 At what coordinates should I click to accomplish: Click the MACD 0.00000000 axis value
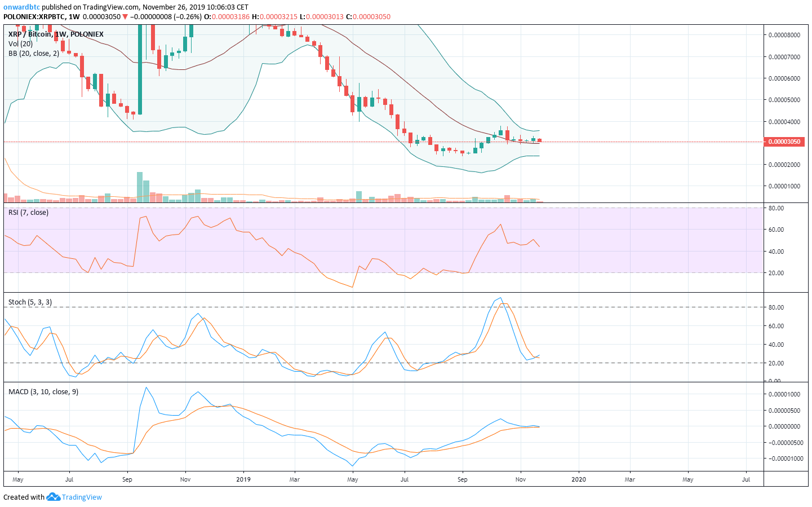(x=784, y=426)
